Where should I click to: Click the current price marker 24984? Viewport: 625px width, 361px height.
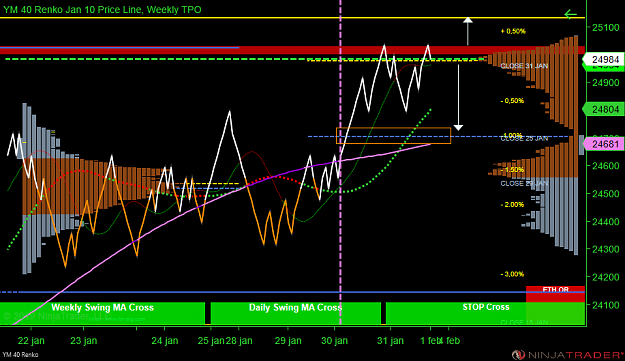(603, 59)
